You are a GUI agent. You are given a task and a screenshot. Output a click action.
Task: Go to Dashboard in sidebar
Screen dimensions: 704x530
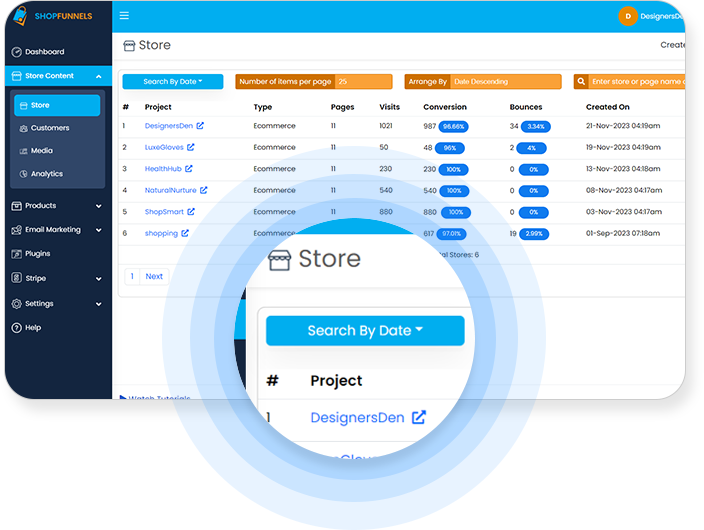coord(44,52)
